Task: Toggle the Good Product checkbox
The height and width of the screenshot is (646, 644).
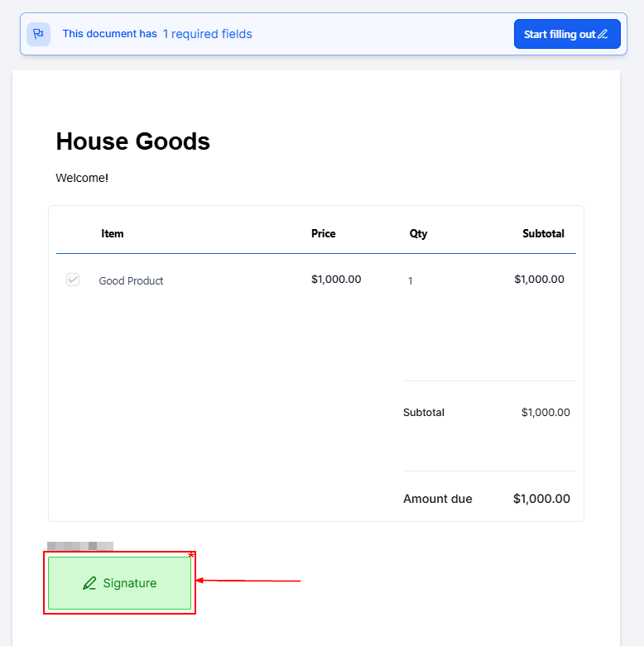Action: pos(73,280)
